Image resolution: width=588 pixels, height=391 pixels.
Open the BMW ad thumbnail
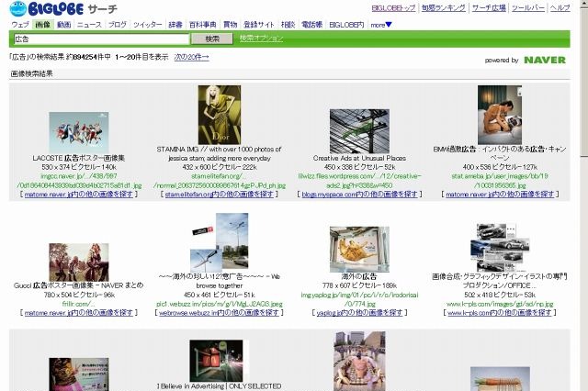point(500,115)
